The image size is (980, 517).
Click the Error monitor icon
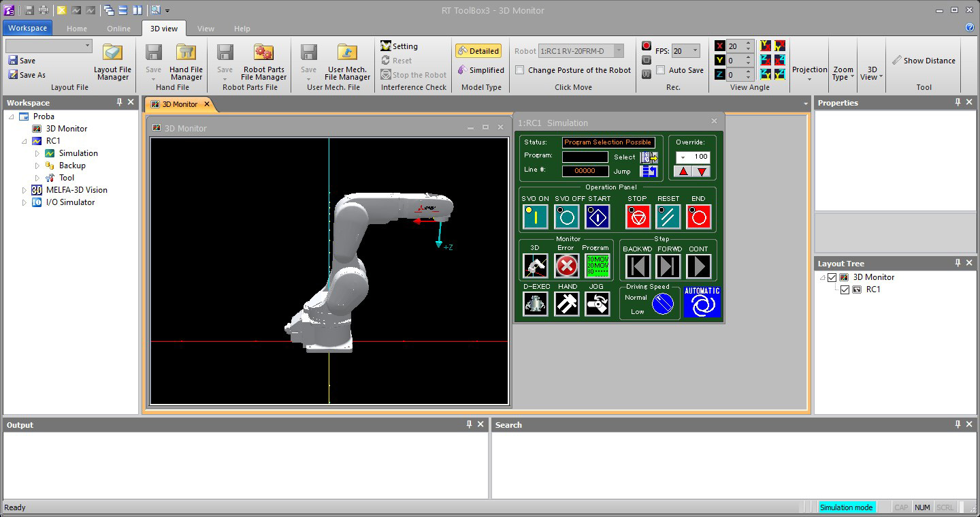click(566, 266)
